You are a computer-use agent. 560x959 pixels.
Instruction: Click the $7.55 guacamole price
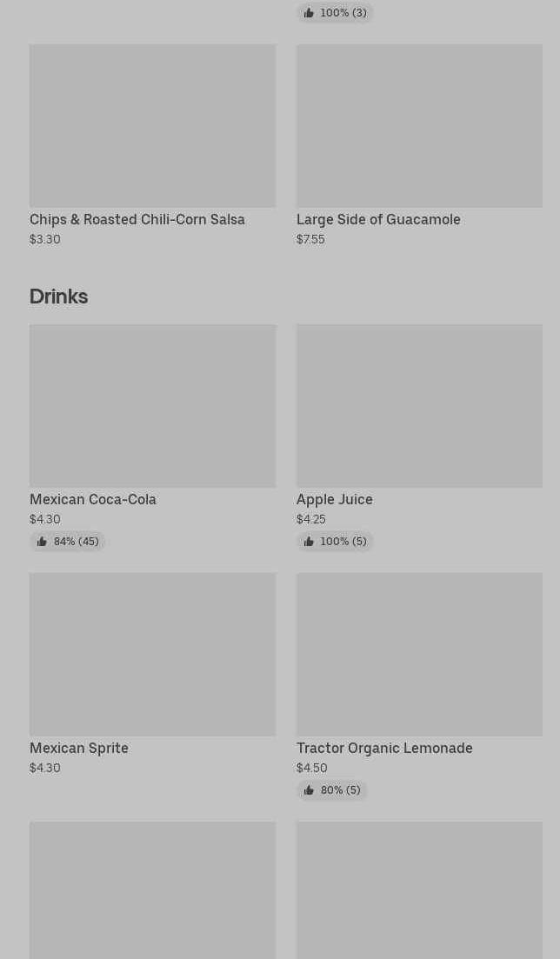pyautogui.click(x=310, y=240)
